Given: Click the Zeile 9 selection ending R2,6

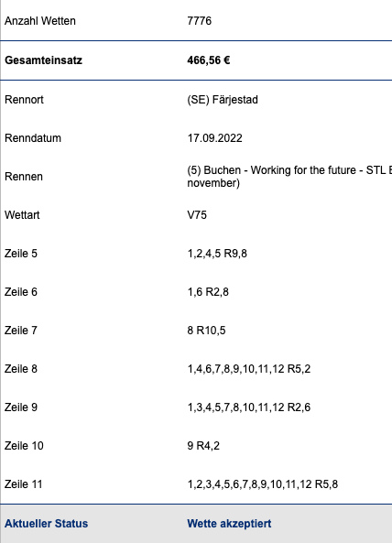Looking at the screenshot, I should tap(248, 407).
